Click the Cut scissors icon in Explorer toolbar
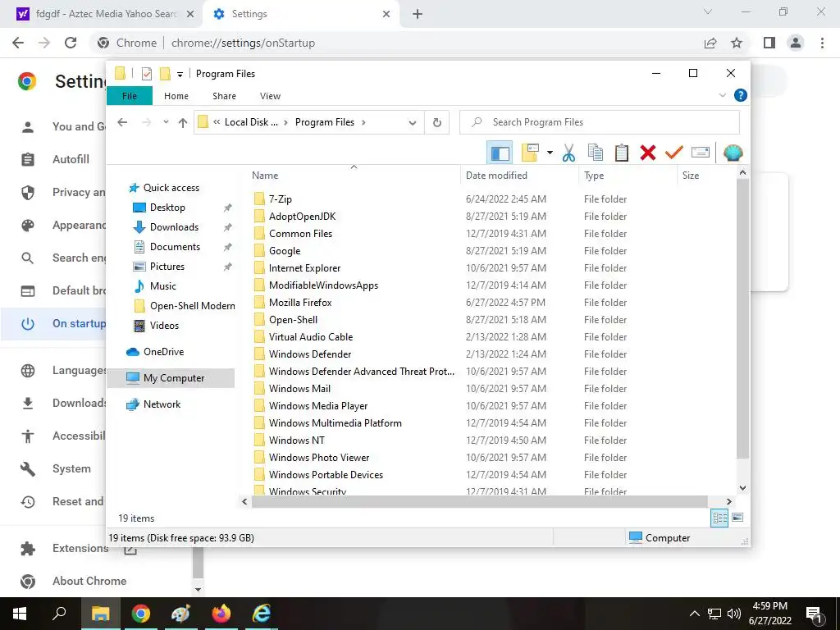Image resolution: width=840 pixels, height=630 pixels. [568, 153]
